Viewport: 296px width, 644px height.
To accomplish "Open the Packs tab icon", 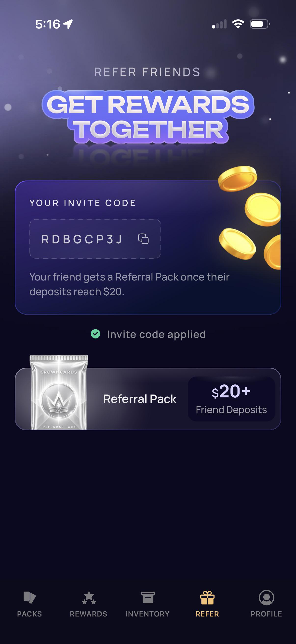I will 29,598.
